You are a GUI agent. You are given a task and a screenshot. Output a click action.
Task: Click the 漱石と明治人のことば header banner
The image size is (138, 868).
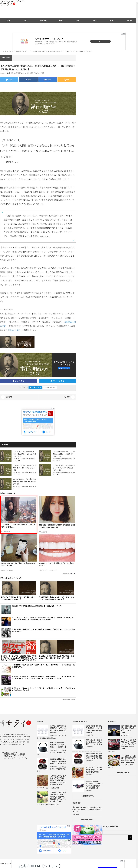[x=38, y=103]
